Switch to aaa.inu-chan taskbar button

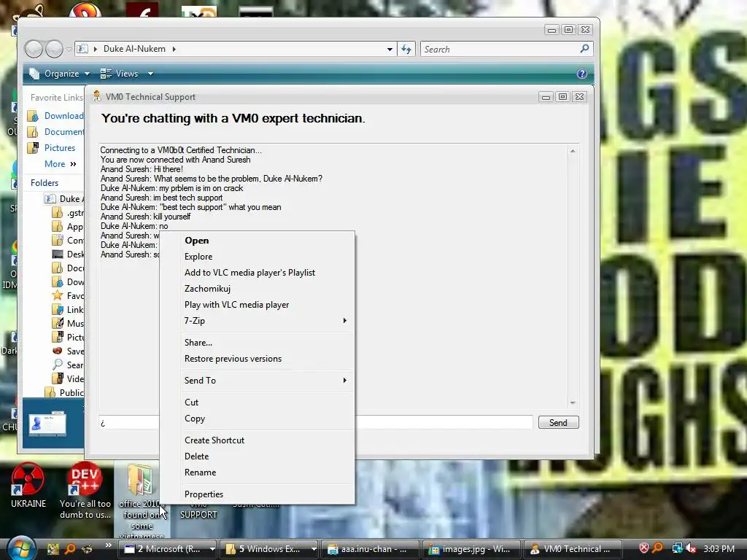370,549
